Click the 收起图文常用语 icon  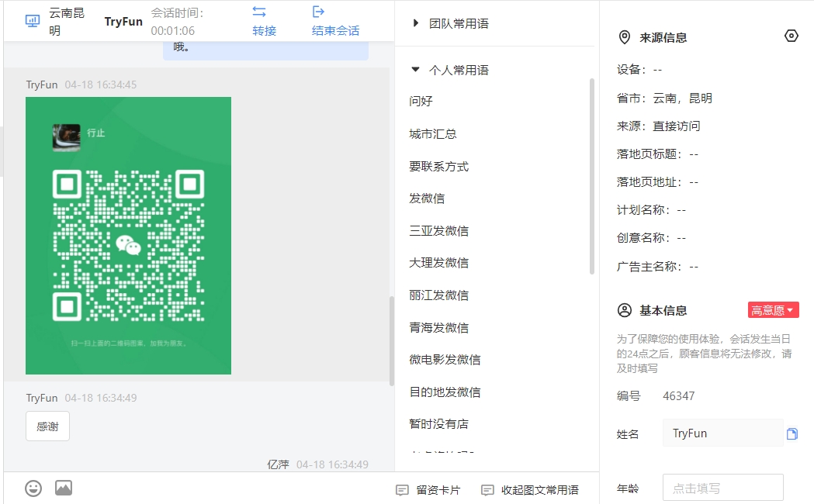(x=487, y=490)
